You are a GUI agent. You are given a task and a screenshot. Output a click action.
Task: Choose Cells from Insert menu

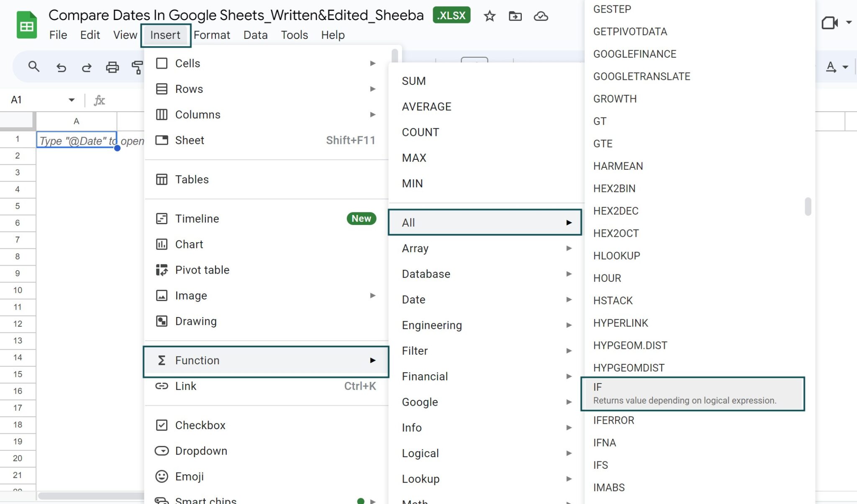pyautogui.click(x=266, y=63)
